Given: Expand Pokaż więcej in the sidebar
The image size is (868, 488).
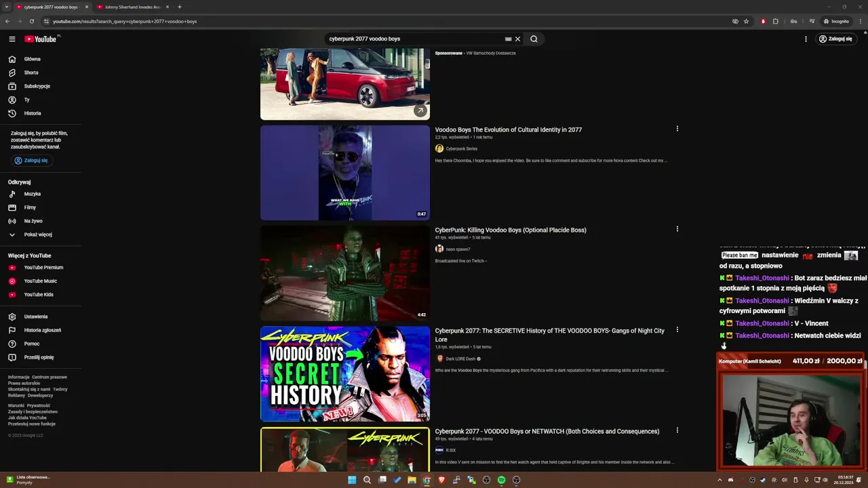Looking at the screenshot, I should click(41, 235).
